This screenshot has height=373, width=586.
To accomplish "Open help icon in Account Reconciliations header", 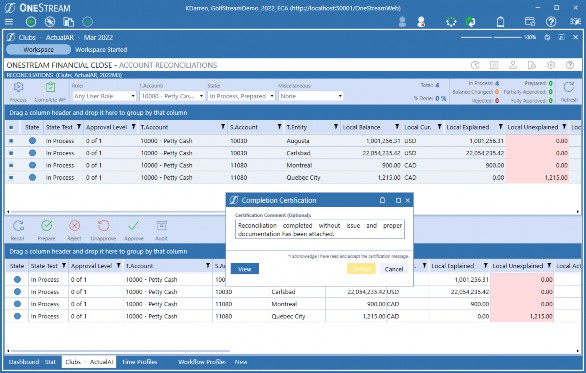I will (570, 65).
